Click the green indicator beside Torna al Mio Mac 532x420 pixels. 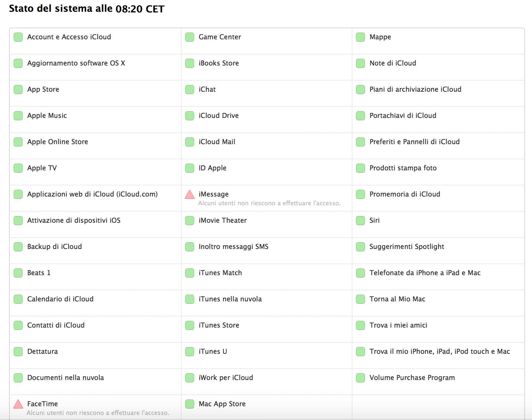[x=360, y=299]
